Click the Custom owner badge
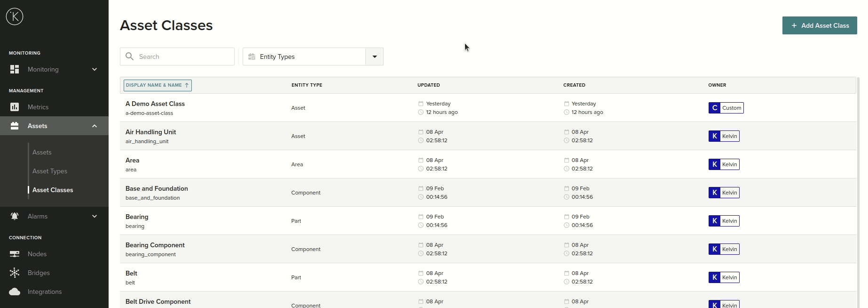 point(726,108)
